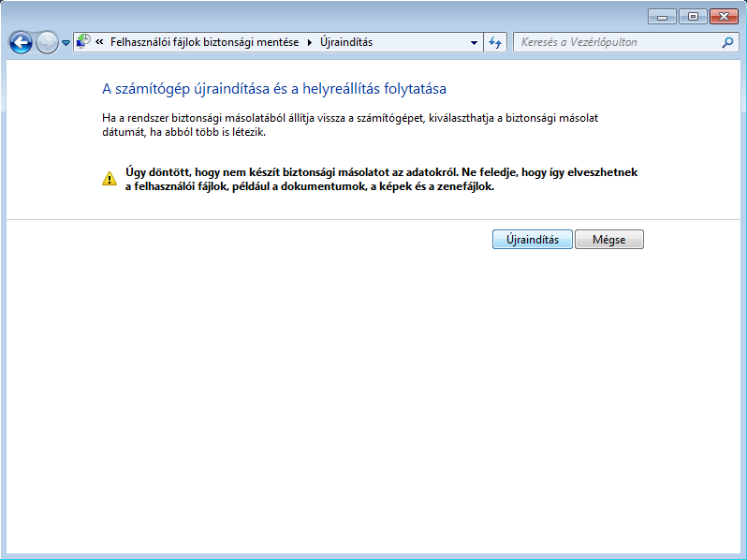Click the backup control panel icon in address bar
747x560 pixels.
click(83, 41)
